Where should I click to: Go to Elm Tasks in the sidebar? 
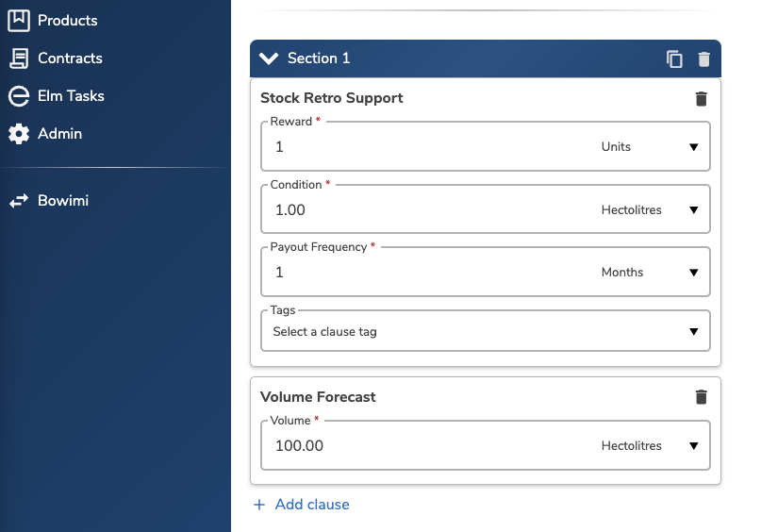tap(71, 96)
